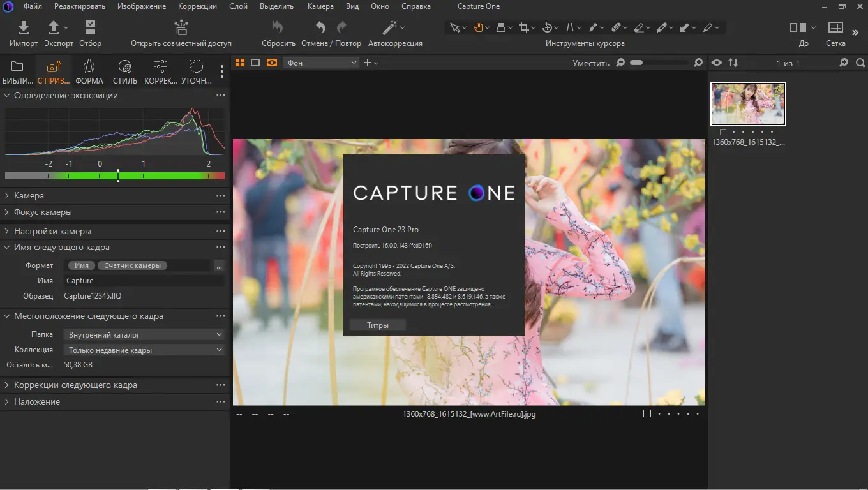868x490 pixels.
Task: Expand the Камера panel section
Action: [x=29, y=195]
